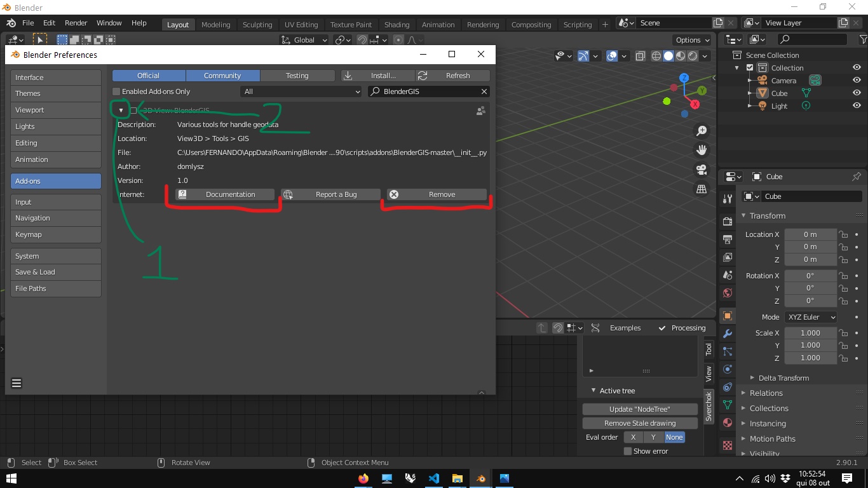The width and height of the screenshot is (868, 488).
Task: Clear the BlenderGIS search text
Action: click(484, 91)
